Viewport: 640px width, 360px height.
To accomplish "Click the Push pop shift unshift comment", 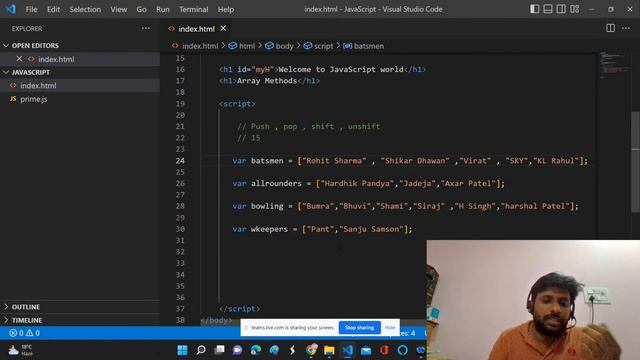I will 309,127.
